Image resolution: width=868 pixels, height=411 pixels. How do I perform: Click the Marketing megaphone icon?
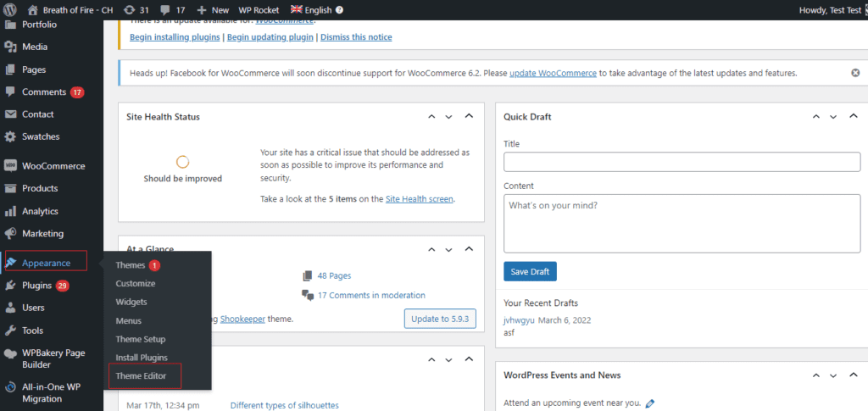10,233
